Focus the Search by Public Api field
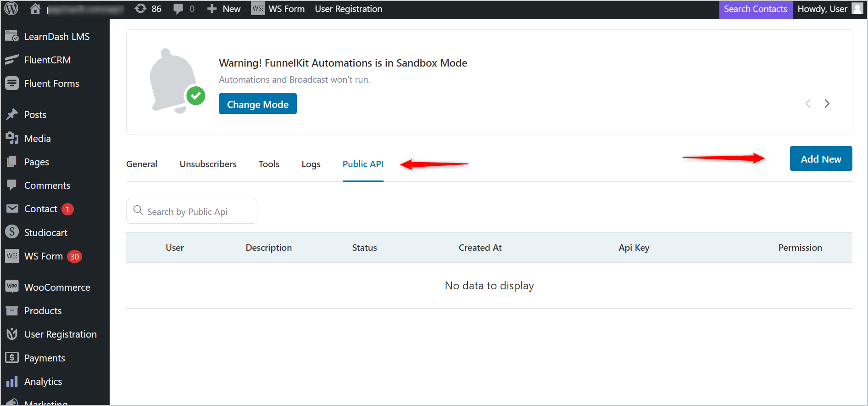 pos(192,211)
